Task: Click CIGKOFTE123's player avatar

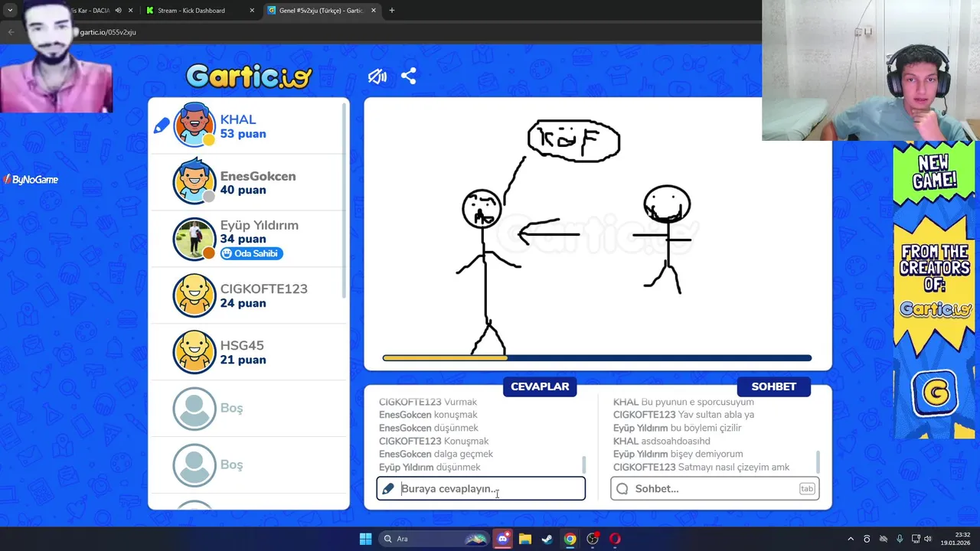Action: pyautogui.click(x=194, y=295)
